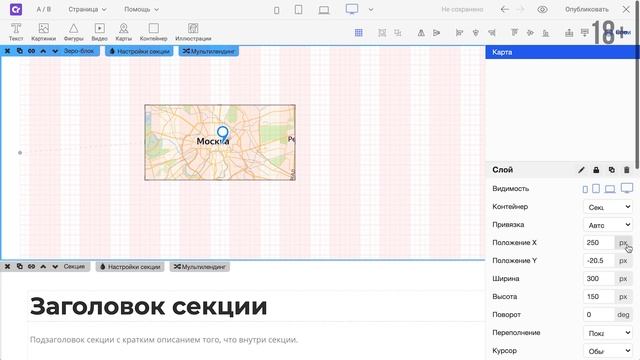The image size is (640, 360).
Task: Open page preview eye icon
Action: (542, 9)
